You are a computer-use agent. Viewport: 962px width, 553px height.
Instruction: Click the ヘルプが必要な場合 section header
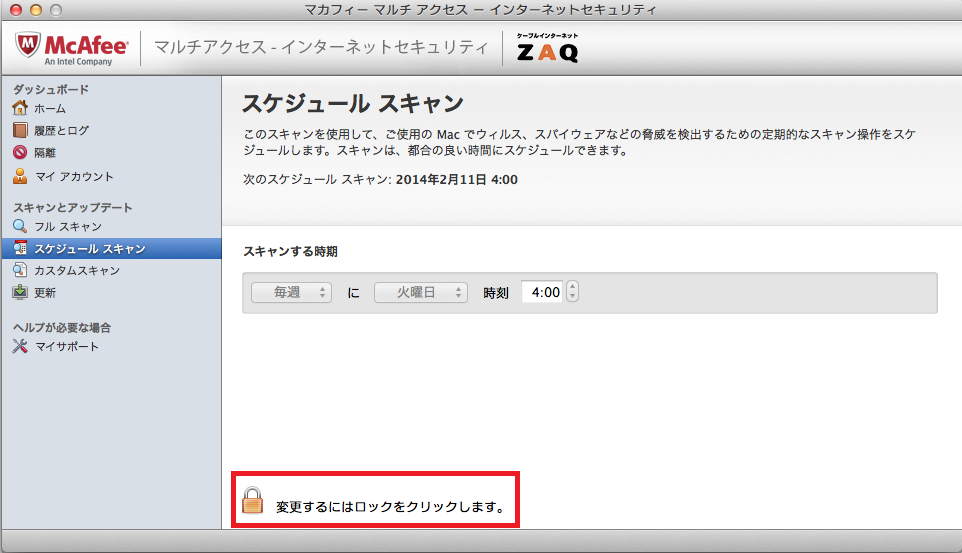[x=62, y=328]
